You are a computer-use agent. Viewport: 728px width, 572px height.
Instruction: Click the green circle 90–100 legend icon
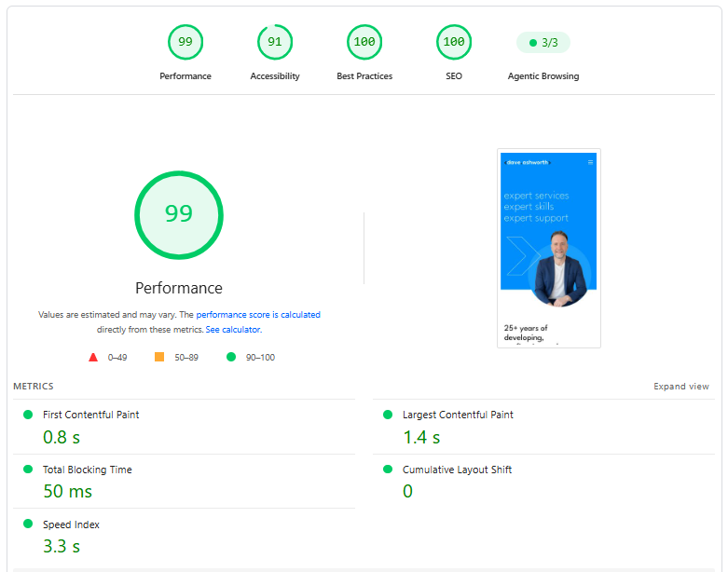click(x=231, y=357)
